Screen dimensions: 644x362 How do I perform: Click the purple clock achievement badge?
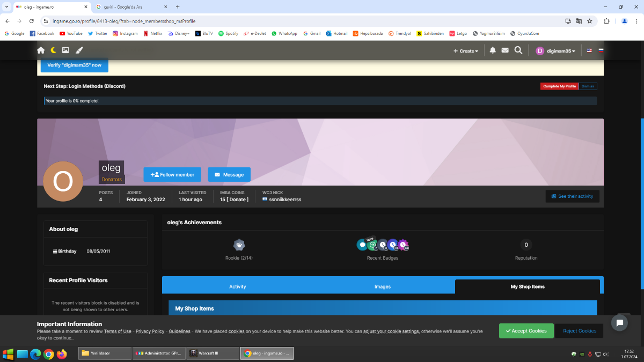click(403, 245)
